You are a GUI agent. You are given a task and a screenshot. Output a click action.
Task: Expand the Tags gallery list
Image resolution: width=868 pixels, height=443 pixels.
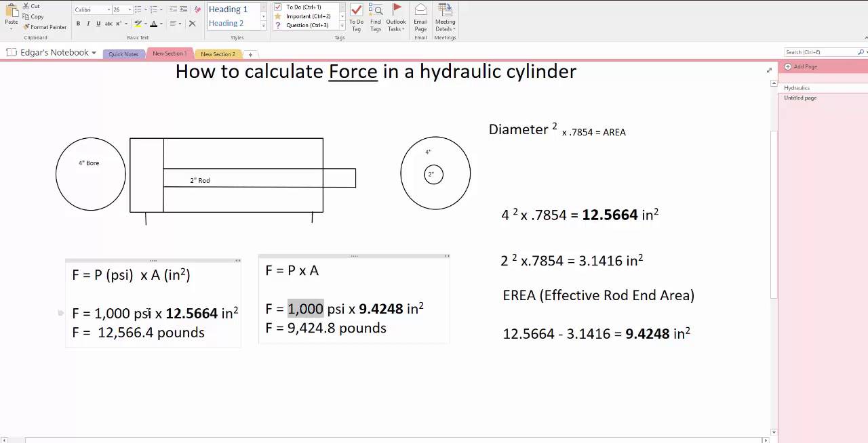tap(342, 26)
